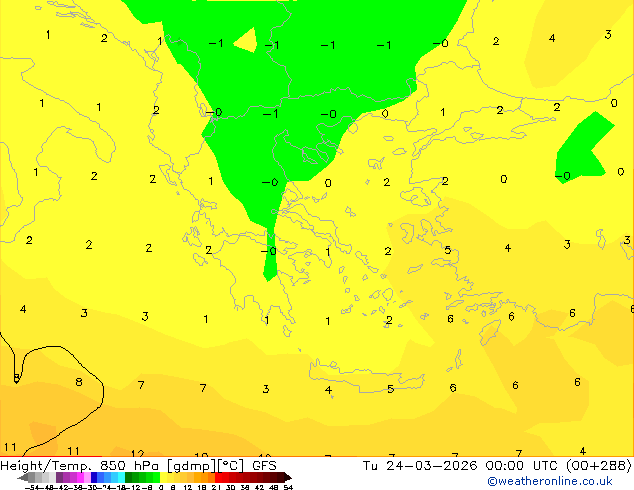Image resolution: width=634 pixels, height=490 pixels.
Task: Click the cyan legend swatch near -18
Action: [x=122, y=477]
